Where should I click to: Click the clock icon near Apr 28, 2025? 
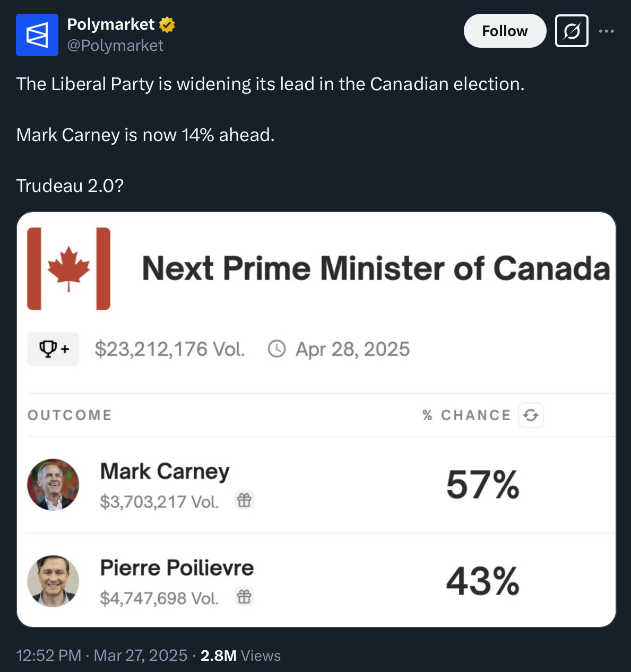(x=277, y=349)
